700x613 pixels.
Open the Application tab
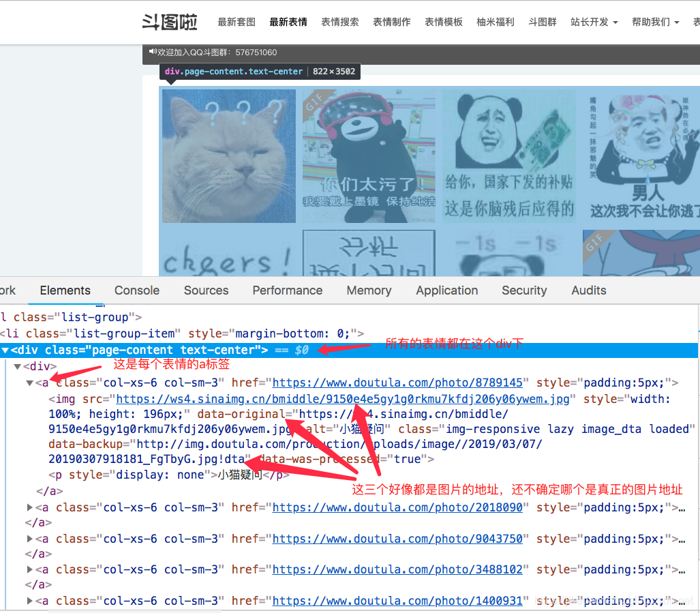pos(447,290)
